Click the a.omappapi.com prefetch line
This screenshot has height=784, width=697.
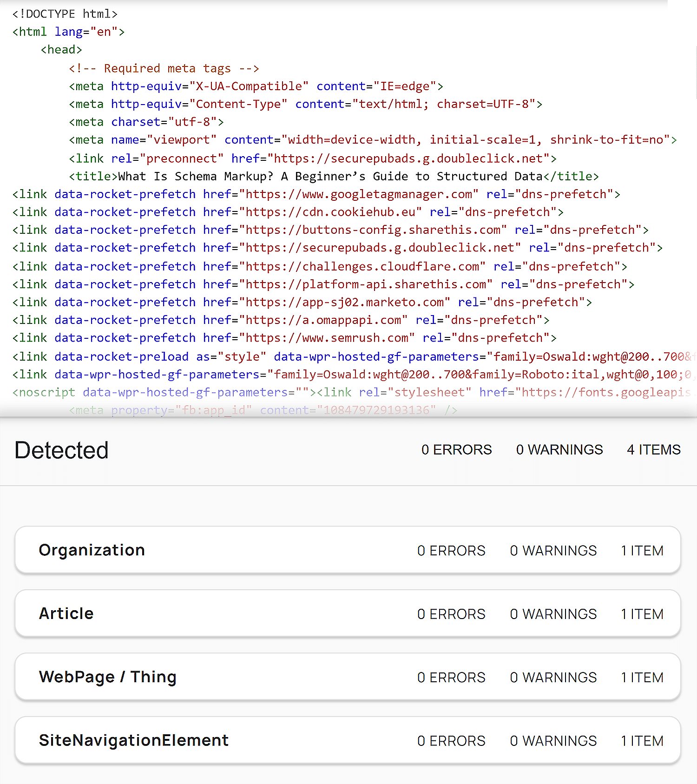coord(281,320)
